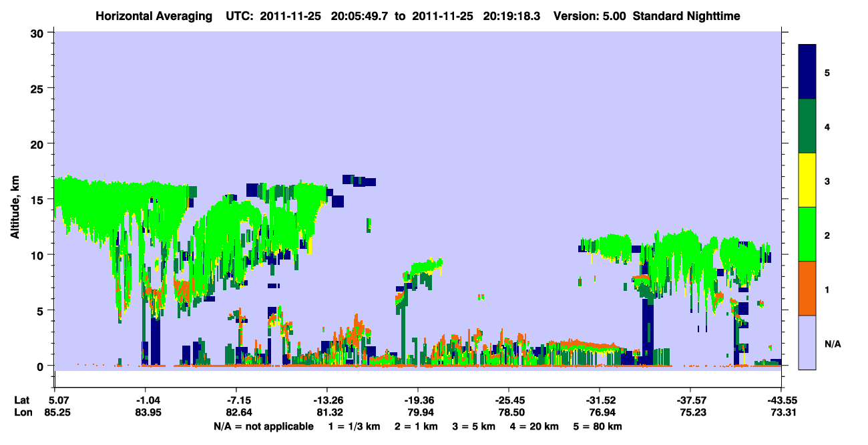Click the altitude tick label '30'
This screenshot has height=445, width=868.
pyautogui.click(x=39, y=33)
